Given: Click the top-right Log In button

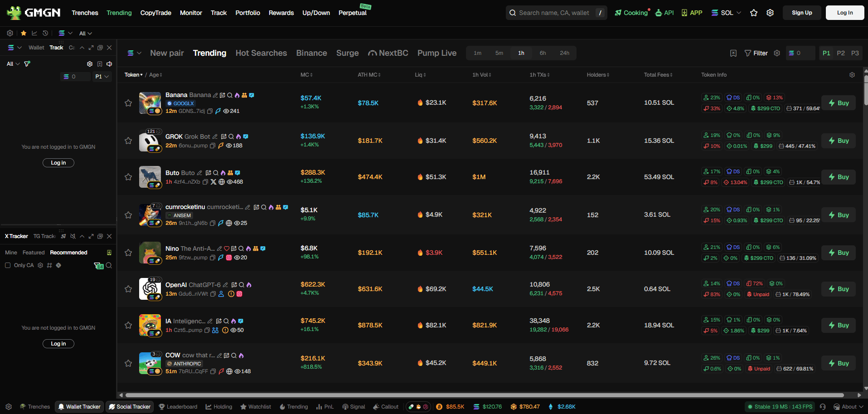Looking at the screenshot, I should (845, 13).
